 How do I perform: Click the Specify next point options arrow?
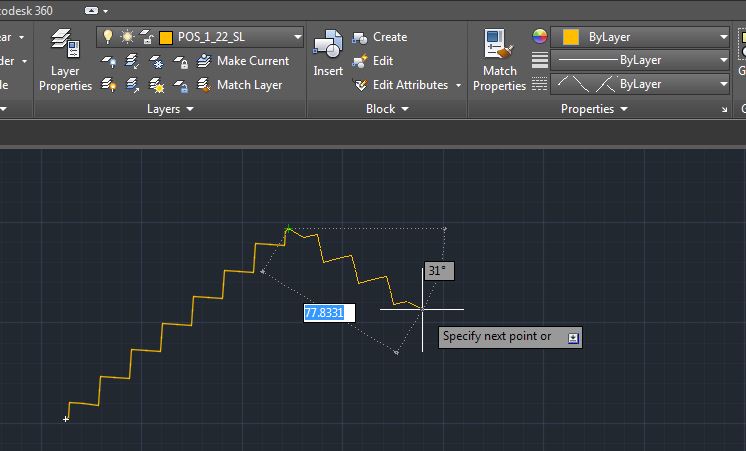[573, 337]
